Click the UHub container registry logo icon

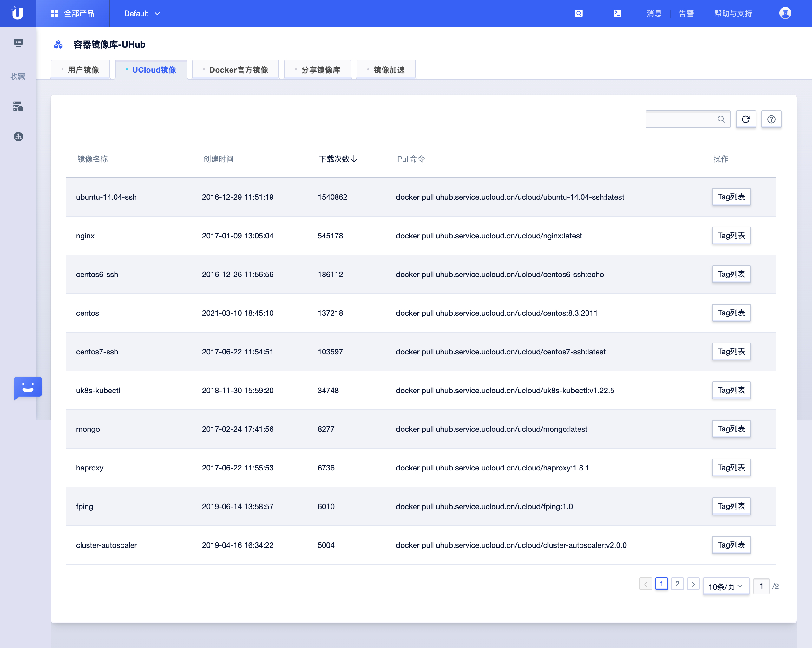pyautogui.click(x=58, y=44)
